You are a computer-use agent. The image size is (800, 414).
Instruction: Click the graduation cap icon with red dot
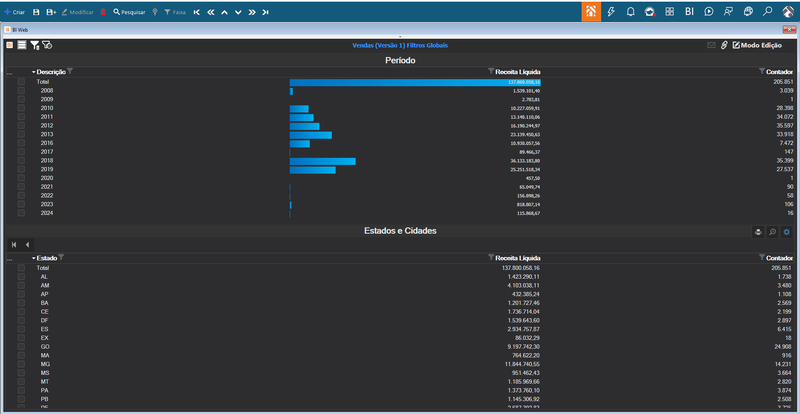tap(650, 11)
